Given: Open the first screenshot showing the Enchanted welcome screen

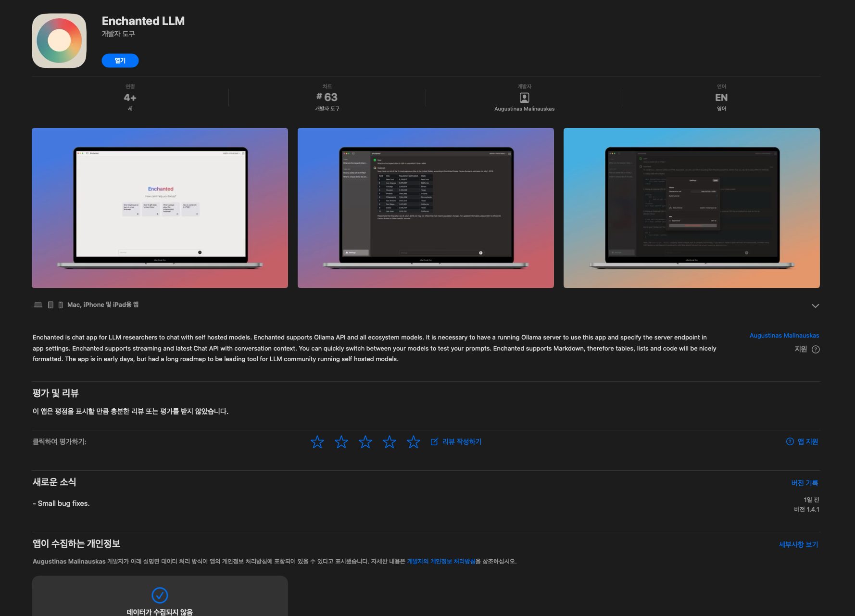Looking at the screenshot, I should pyautogui.click(x=160, y=208).
